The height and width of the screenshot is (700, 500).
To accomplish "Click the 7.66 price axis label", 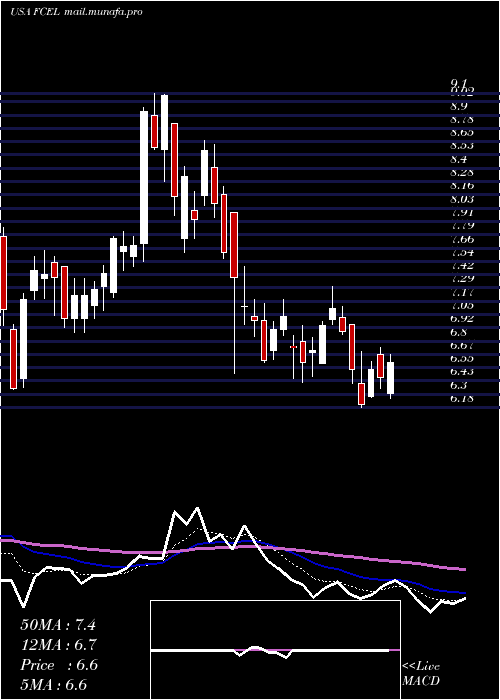I will coord(462,239).
